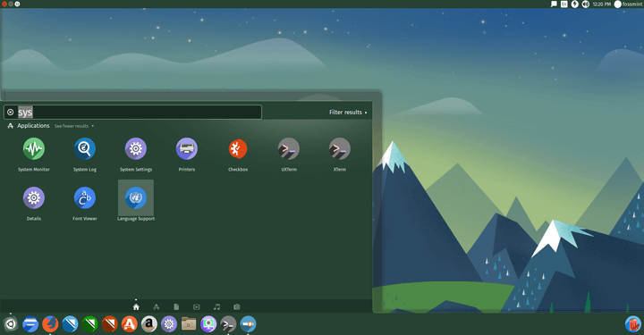Open the green LibreOffice Calc launcher icon
Image resolution: width=644 pixels, height=335 pixels.
[x=89, y=324]
